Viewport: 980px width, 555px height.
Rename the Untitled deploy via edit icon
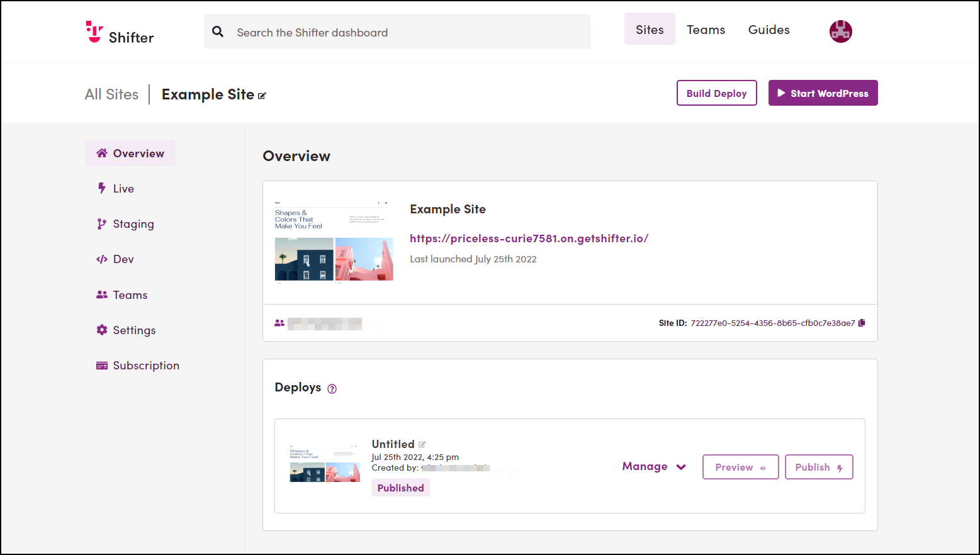coord(422,444)
